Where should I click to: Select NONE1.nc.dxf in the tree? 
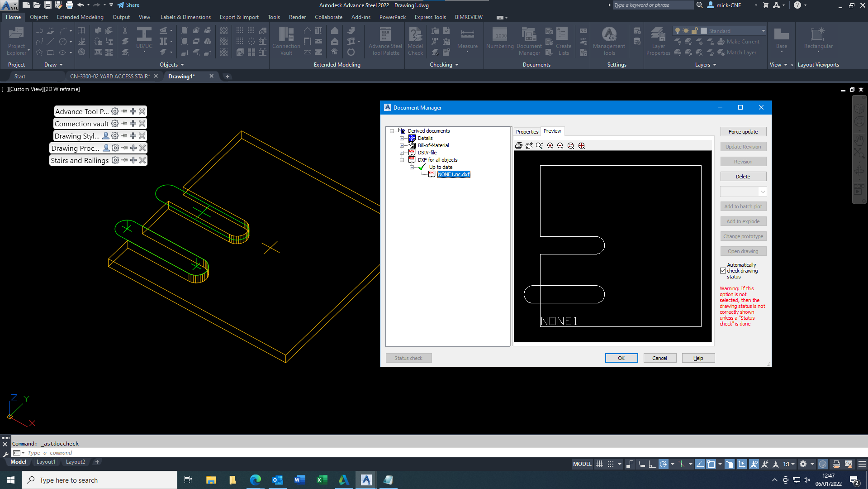pos(453,174)
